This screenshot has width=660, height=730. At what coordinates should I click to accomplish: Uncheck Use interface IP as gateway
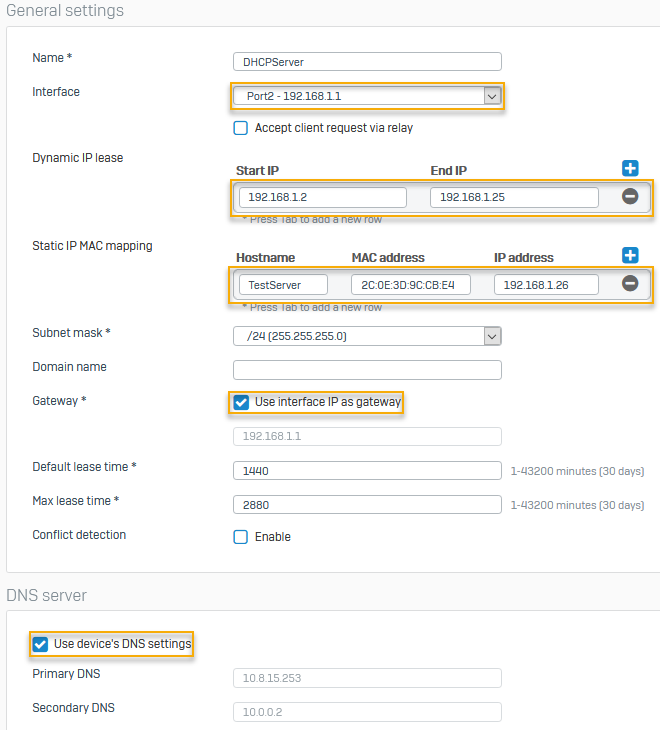241,402
